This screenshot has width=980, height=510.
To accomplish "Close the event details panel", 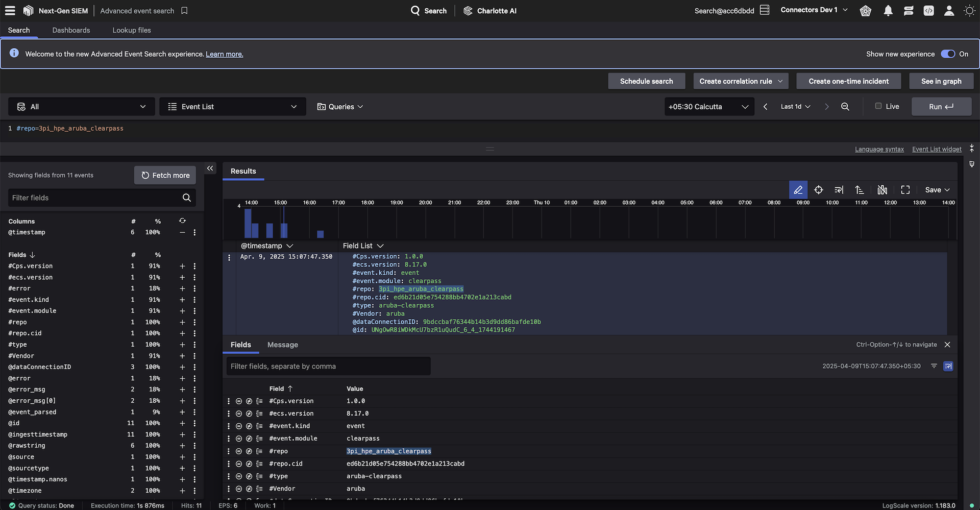I will point(947,345).
